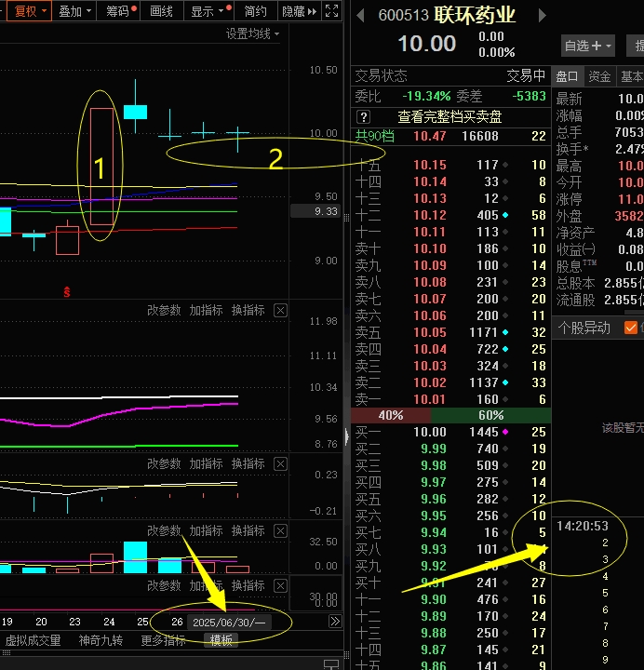Click the cyan diamond beside 1171 at 10.05
Screen dimensions: 644x670
coord(505,332)
